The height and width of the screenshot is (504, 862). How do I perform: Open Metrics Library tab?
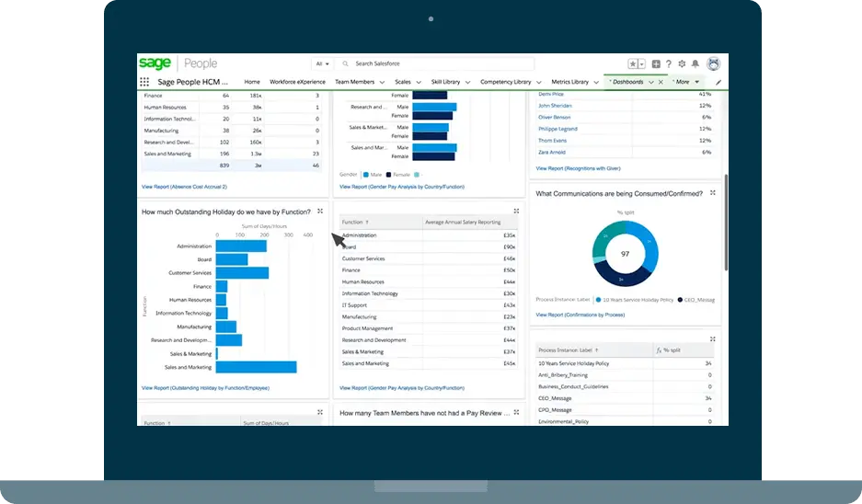pos(569,82)
